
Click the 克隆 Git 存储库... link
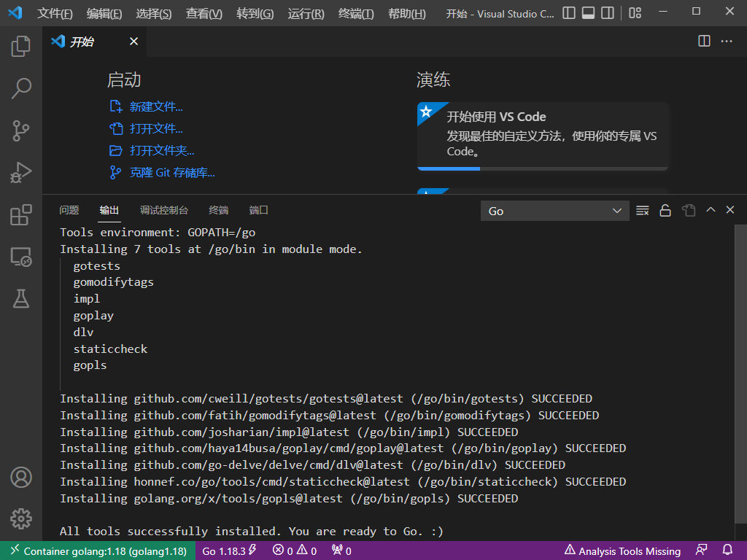pos(172,172)
